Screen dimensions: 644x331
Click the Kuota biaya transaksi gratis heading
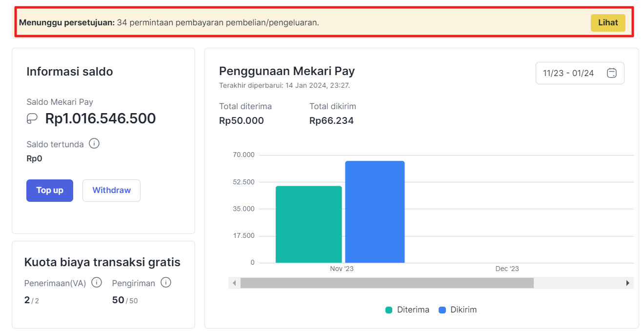click(102, 262)
